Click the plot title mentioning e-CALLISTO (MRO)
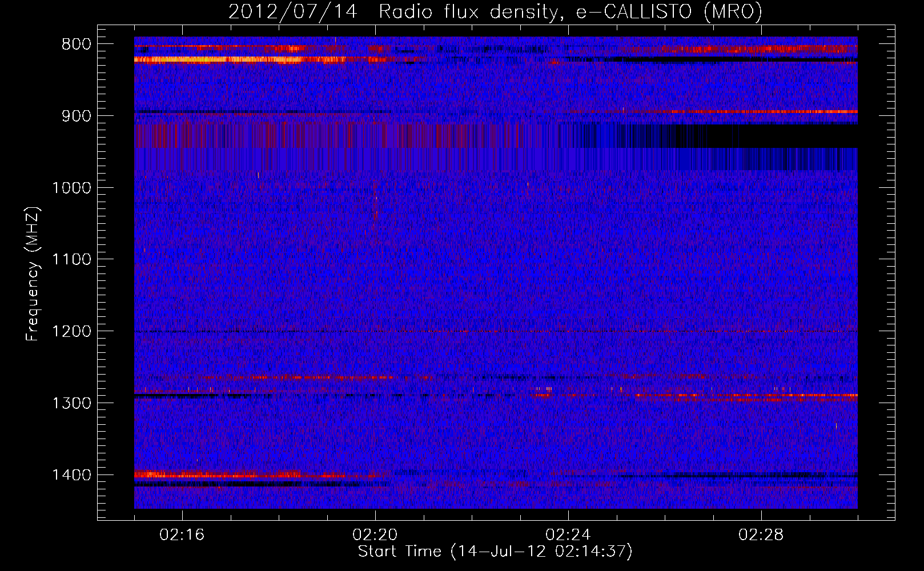 pos(495,11)
